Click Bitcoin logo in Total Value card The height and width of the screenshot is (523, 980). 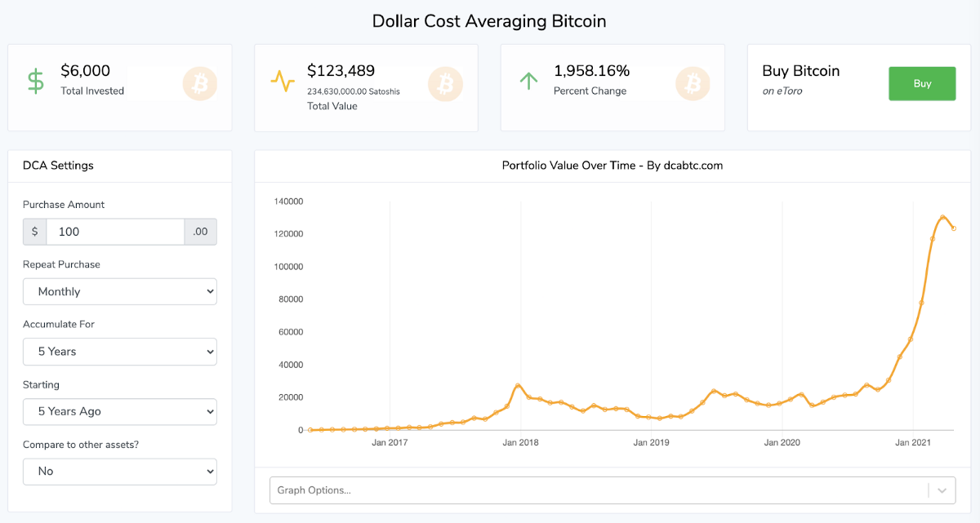[x=445, y=83]
